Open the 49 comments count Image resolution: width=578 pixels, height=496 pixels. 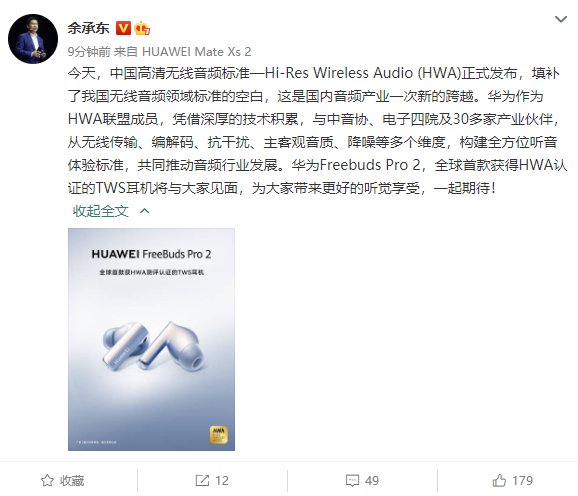tap(372, 481)
